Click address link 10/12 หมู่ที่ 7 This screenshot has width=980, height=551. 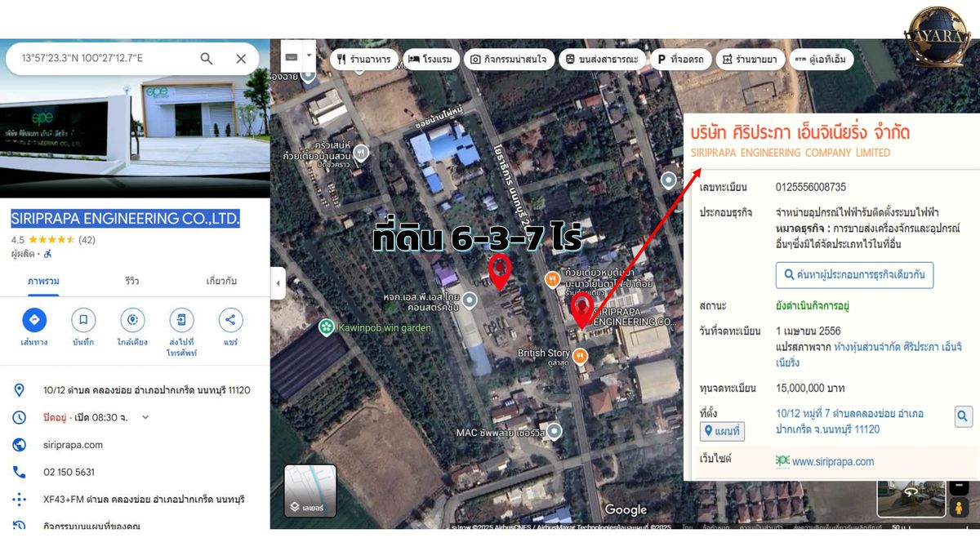(849, 421)
